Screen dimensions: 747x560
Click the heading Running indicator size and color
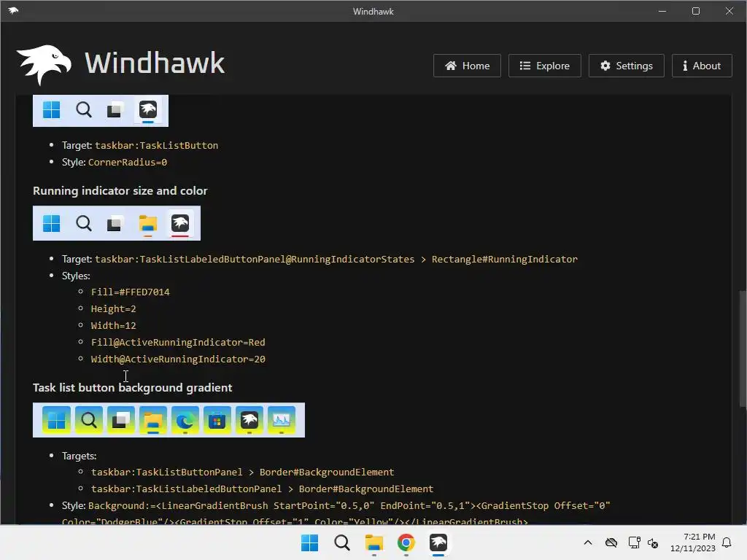pyautogui.click(x=120, y=191)
